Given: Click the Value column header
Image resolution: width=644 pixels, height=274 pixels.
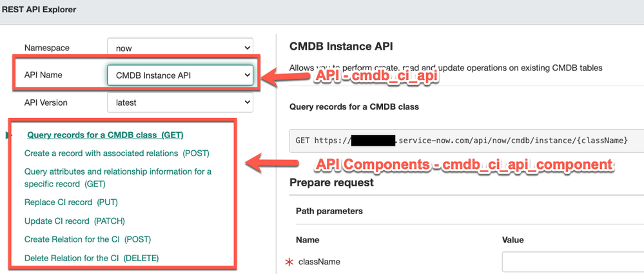Looking at the screenshot, I should [513, 240].
